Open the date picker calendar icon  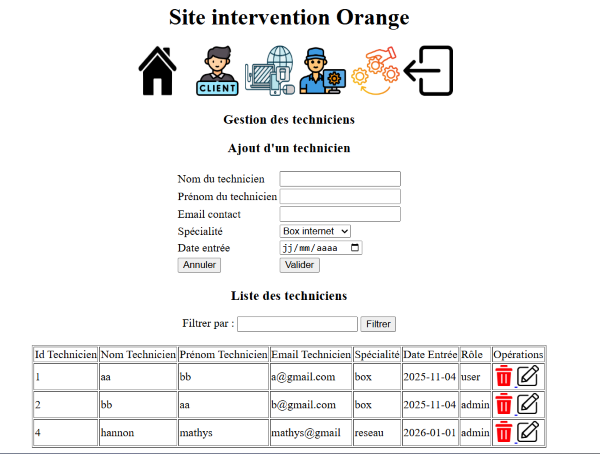(x=355, y=248)
